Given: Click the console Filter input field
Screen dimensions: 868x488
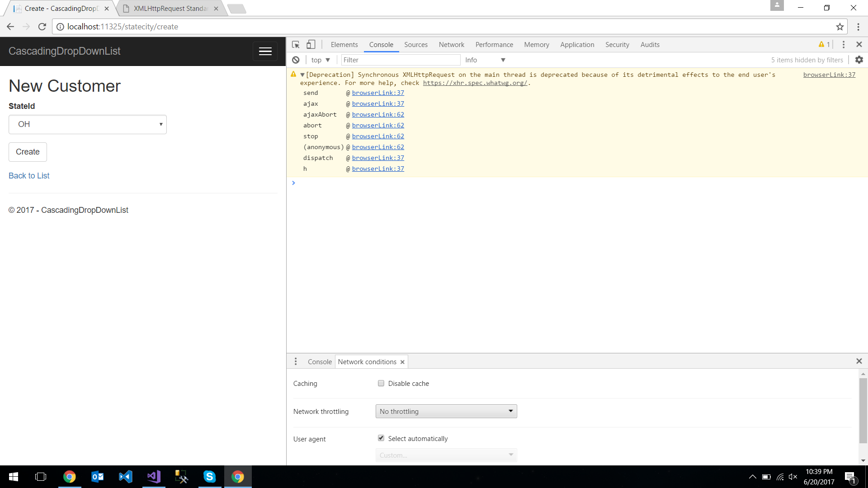Looking at the screenshot, I should 400,60.
